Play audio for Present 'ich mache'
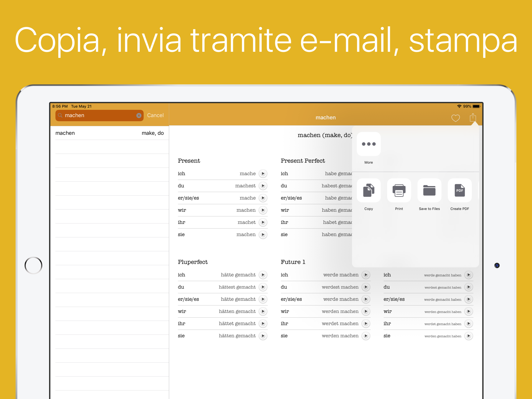Viewport: 532px width, 399px height. coord(263,174)
